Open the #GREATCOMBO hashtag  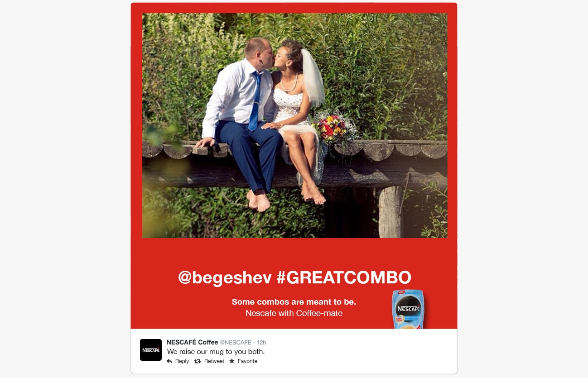[344, 277]
